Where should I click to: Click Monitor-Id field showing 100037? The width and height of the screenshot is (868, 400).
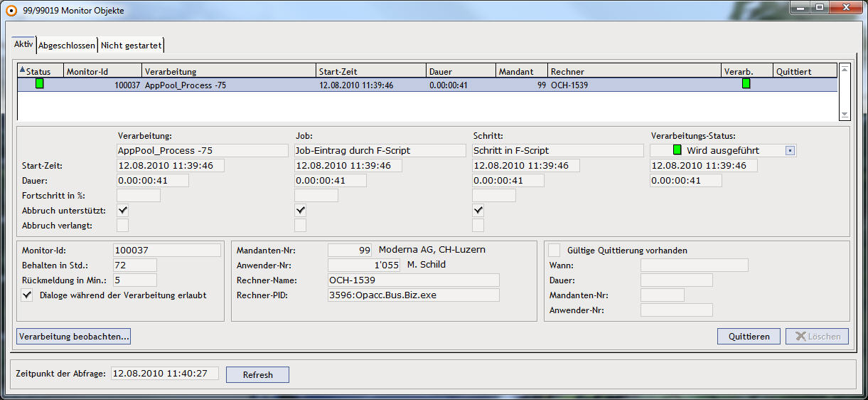167,250
